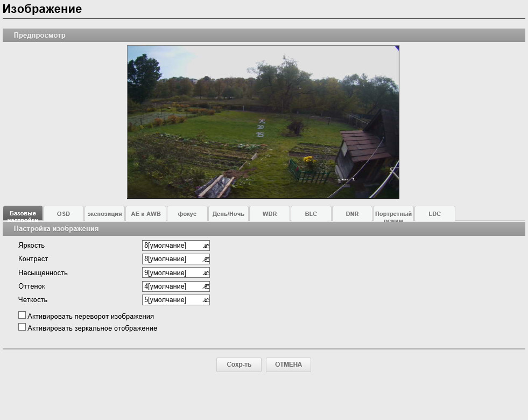Screen dimensions: 528x420
Task: Click the ОТМЕНА cancel button
Action: 288,365
